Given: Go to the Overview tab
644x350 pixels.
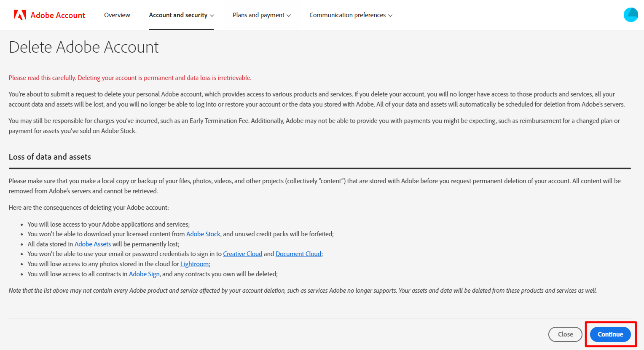Looking at the screenshot, I should pyautogui.click(x=117, y=15).
